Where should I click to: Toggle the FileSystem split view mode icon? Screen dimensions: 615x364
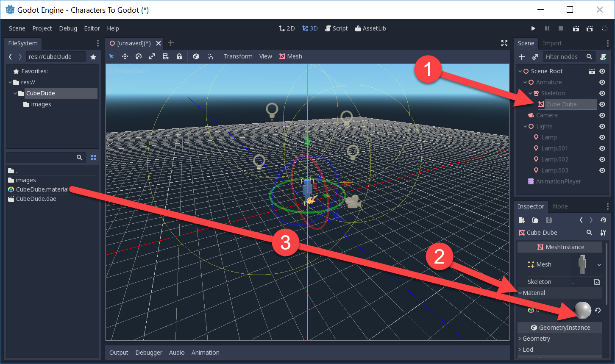[93, 158]
